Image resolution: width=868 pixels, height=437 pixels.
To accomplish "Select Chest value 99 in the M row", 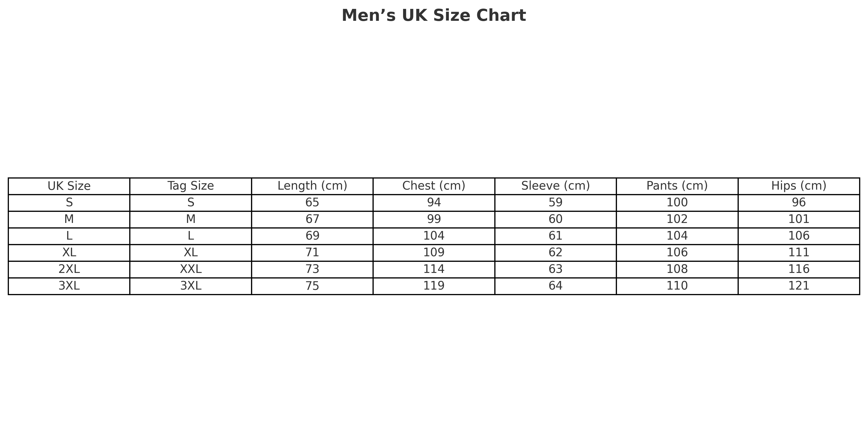I will point(434,219).
